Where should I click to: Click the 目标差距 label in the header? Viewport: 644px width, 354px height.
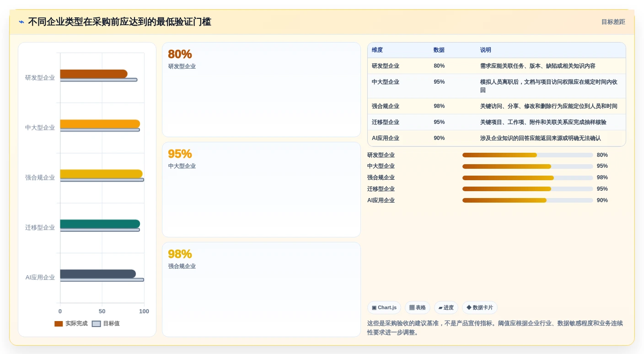(x=613, y=22)
